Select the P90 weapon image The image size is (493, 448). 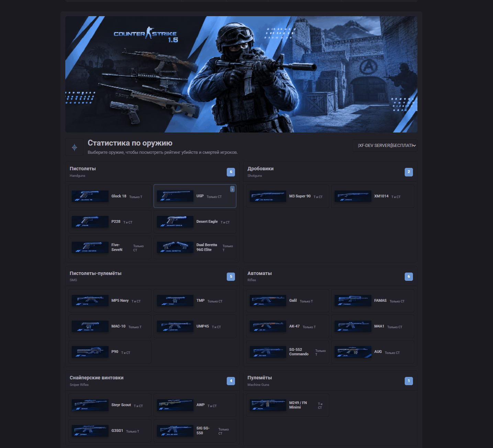coord(90,352)
